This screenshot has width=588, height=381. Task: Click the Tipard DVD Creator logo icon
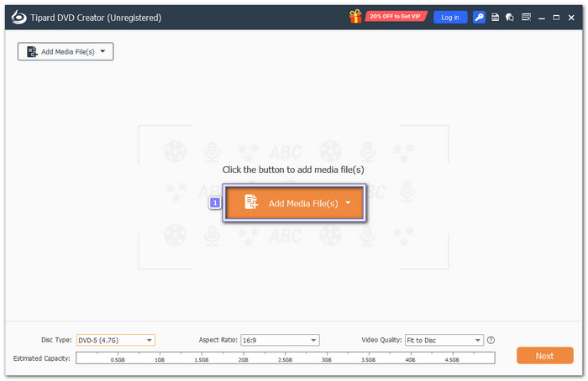coord(18,18)
